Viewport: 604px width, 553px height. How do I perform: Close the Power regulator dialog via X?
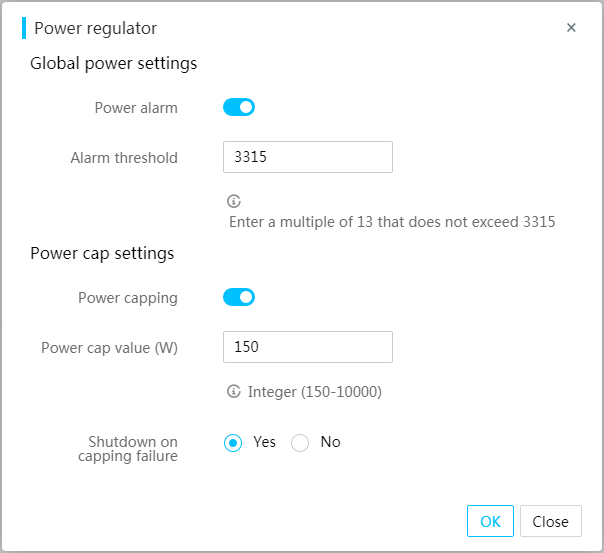[571, 27]
